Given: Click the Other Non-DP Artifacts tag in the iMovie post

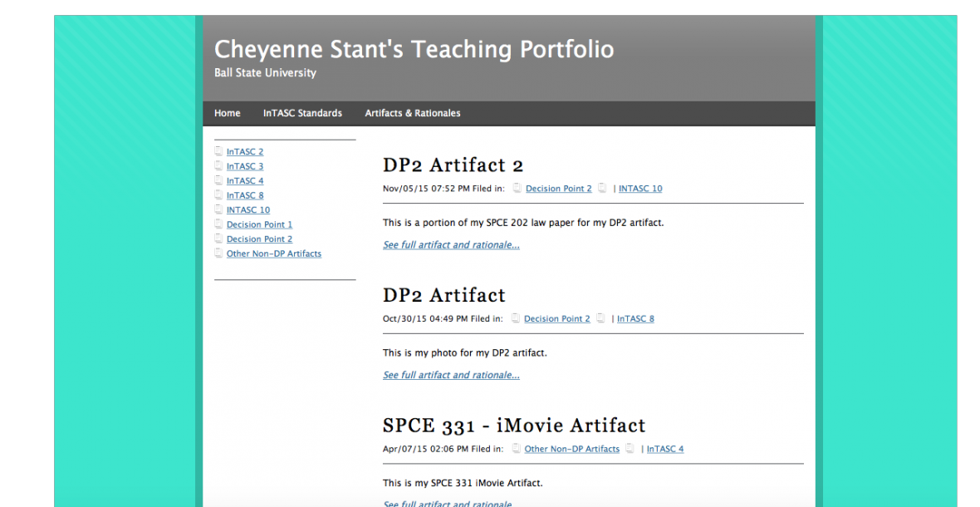Looking at the screenshot, I should [x=571, y=449].
